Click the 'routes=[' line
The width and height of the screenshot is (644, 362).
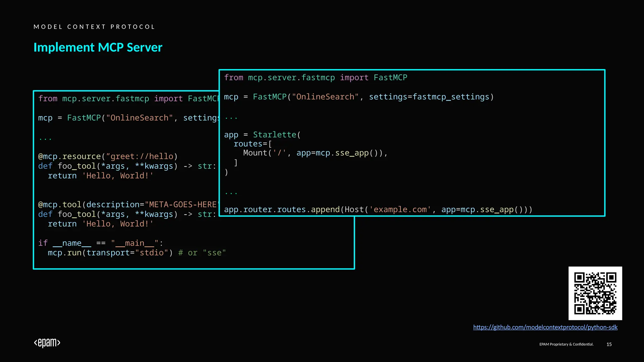click(x=253, y=144)
